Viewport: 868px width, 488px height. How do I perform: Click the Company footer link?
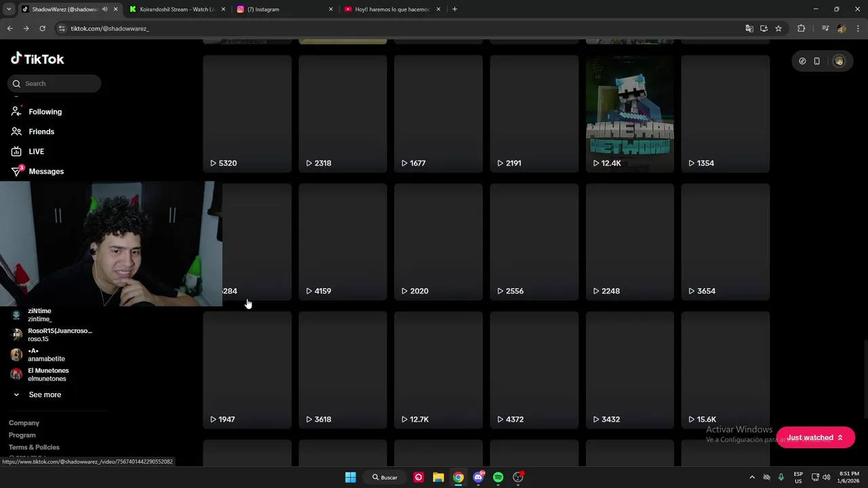(x=24, y=423)
